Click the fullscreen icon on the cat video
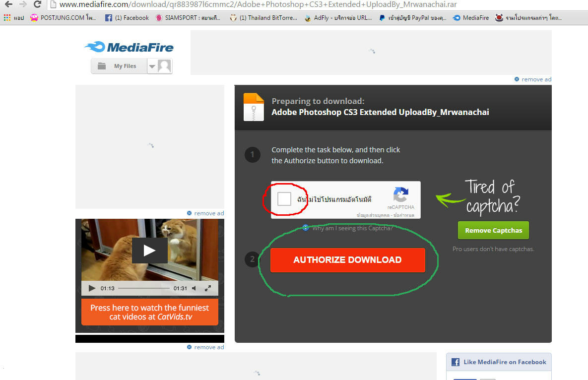The width and height of the screenshot is (588, 380). pos(208,288)
